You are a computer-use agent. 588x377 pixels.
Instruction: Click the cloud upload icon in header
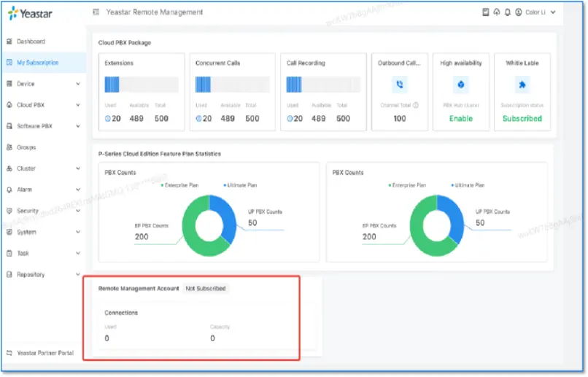(x=496, y=12)
